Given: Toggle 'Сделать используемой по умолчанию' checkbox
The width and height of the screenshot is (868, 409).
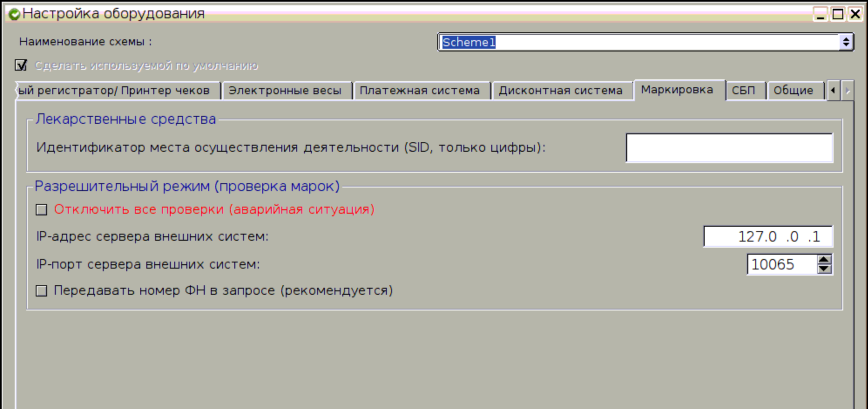Looking at the screenshot, I should tap(21, 65).
